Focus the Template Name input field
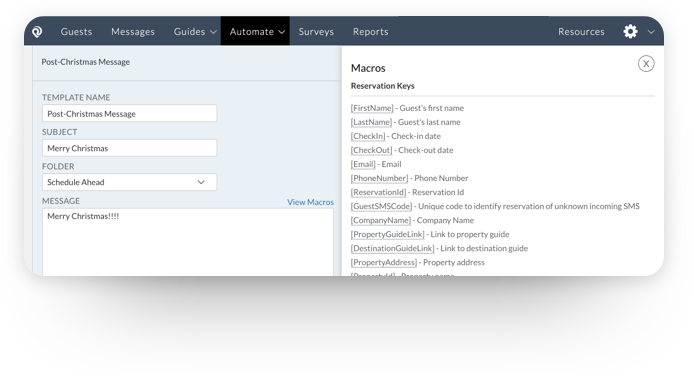This screenshot has width=694, height=376. [x=129, y=113]
